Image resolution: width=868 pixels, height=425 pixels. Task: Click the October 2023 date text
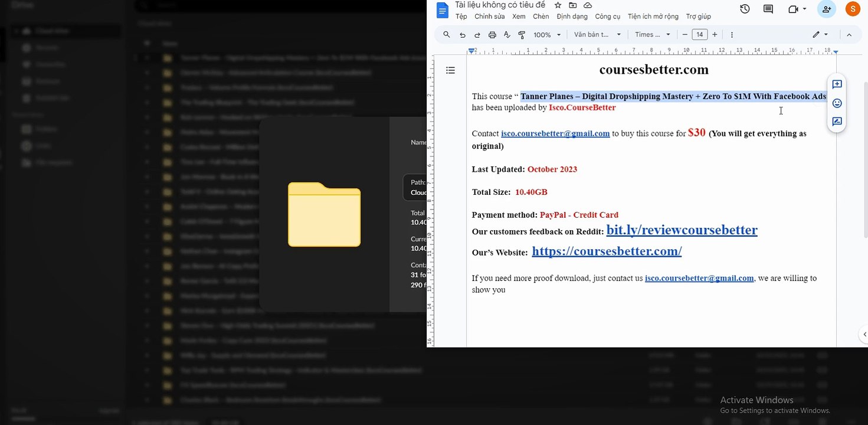tap(552, 169)
